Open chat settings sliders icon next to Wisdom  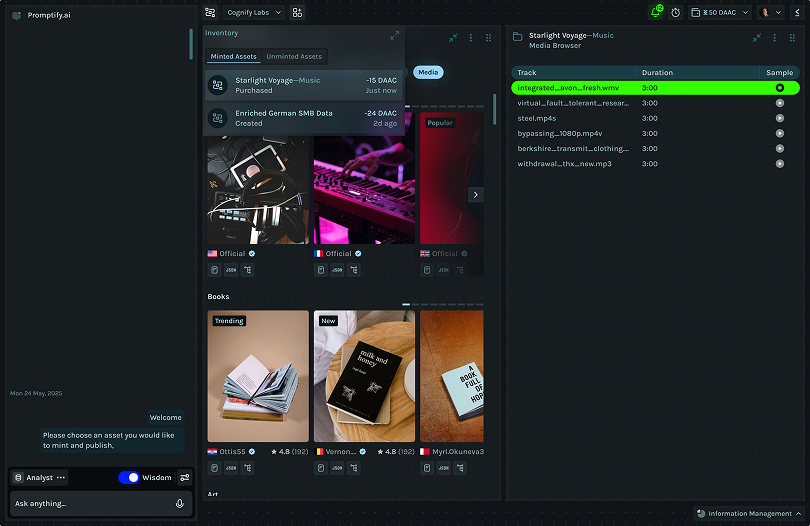[184, 477]
